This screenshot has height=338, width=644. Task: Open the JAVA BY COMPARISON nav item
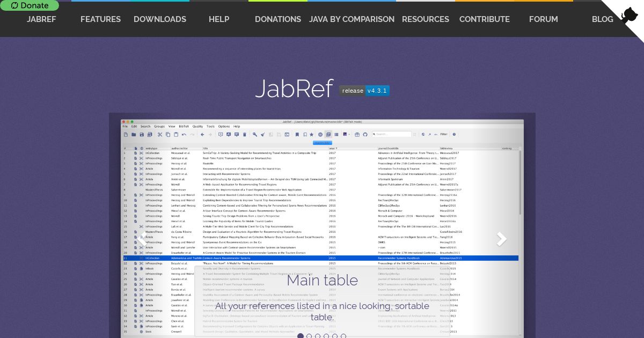pyautogui.click(x=352, y=19)
